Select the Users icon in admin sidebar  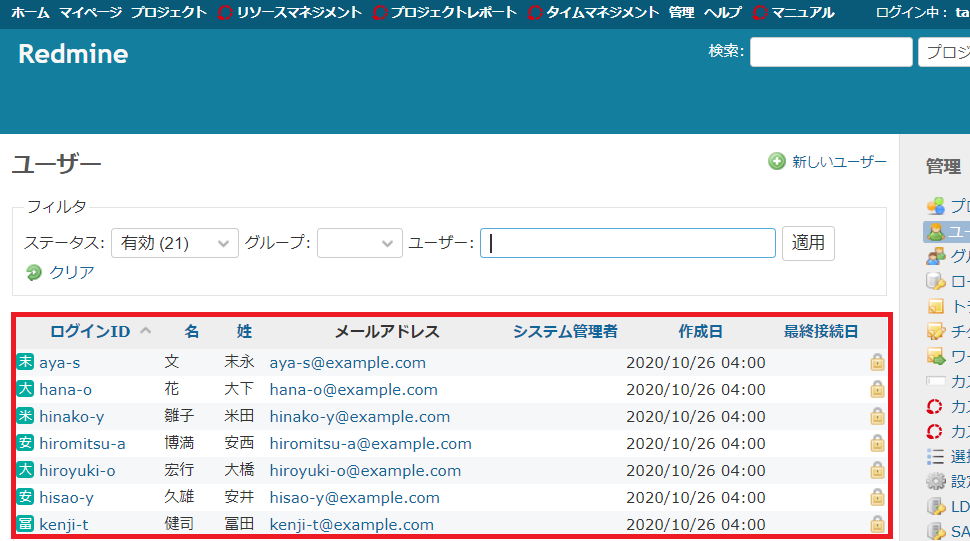pos(936,232)
